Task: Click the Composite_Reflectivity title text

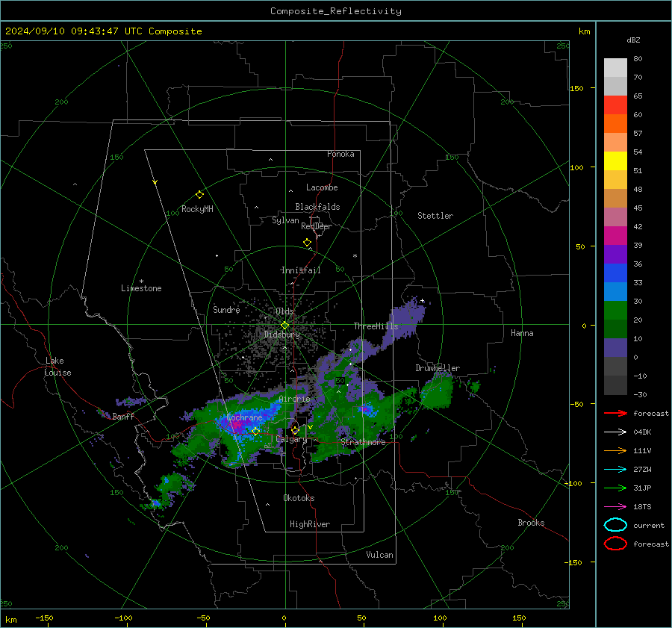Action: coord(336,11)
